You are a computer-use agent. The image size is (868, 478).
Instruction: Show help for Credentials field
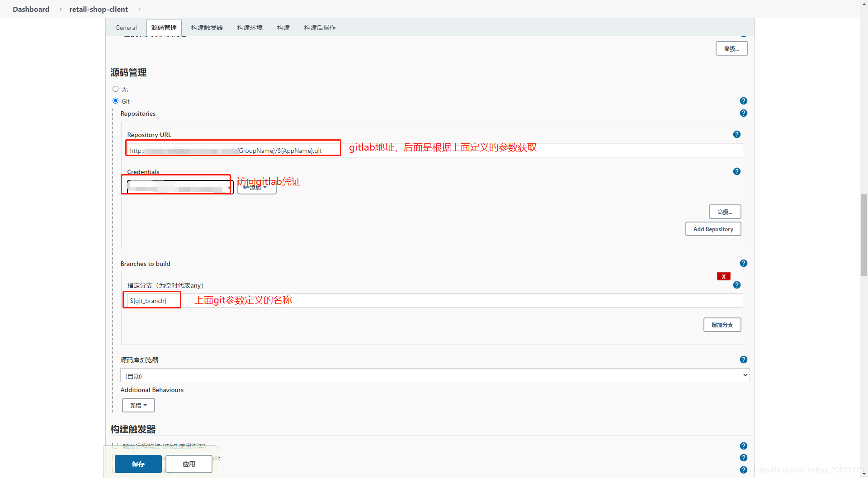(x=736, y=171)
